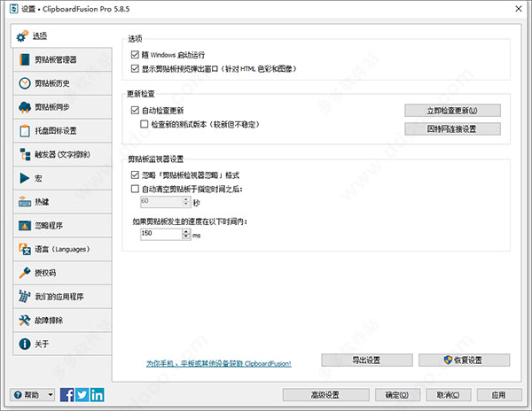Confirm with 确定(O) button
532x411 pixels.
coord(397,395)
